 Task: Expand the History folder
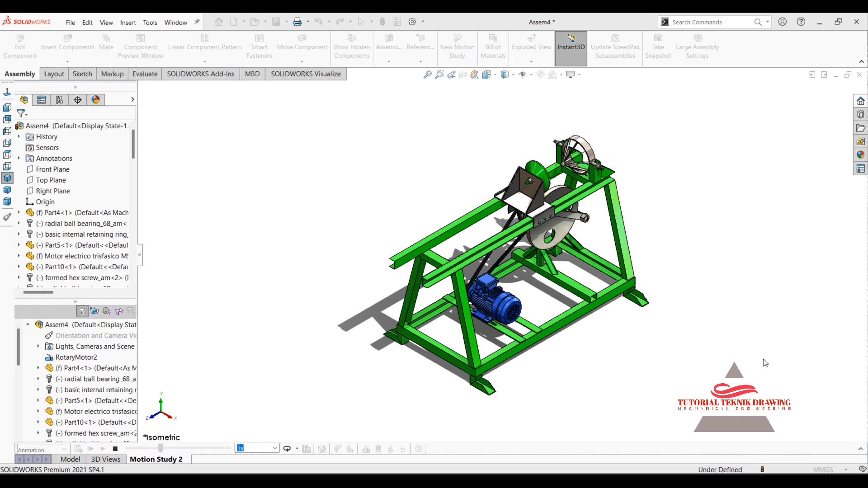pyautogui.click(x=19, y=136)
